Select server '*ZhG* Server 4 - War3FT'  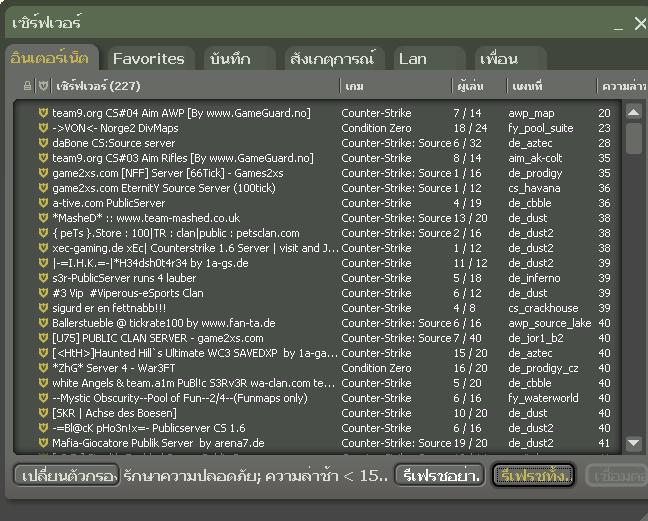pos(317,368)
